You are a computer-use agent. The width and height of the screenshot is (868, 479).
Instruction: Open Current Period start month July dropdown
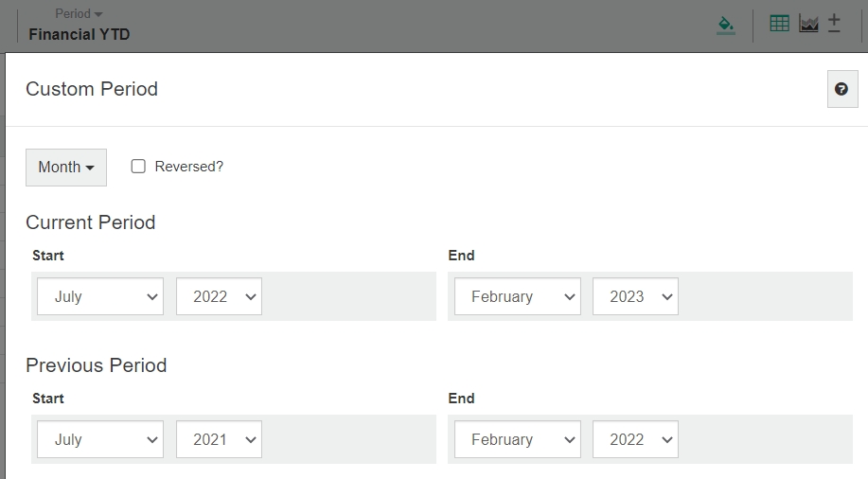tap(100, 296)
